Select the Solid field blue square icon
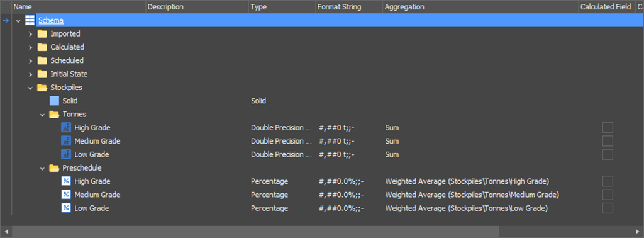644x238 pixels. [54, 101]
